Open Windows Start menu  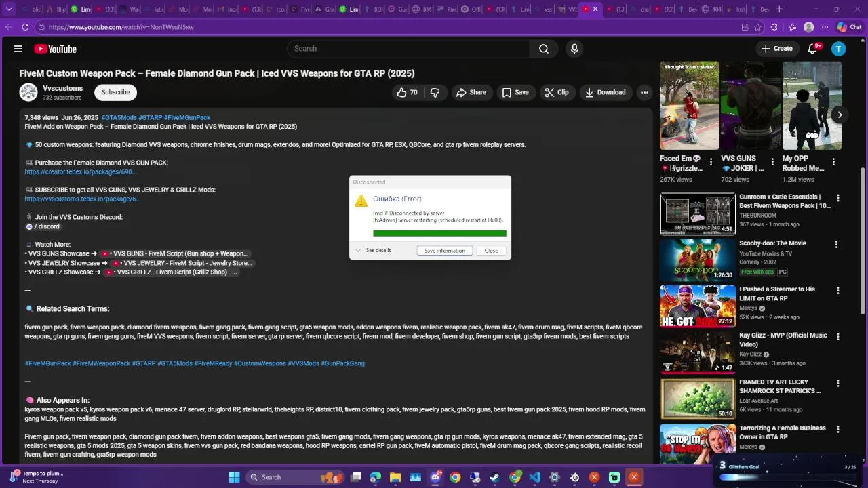(x=234, y=477)
